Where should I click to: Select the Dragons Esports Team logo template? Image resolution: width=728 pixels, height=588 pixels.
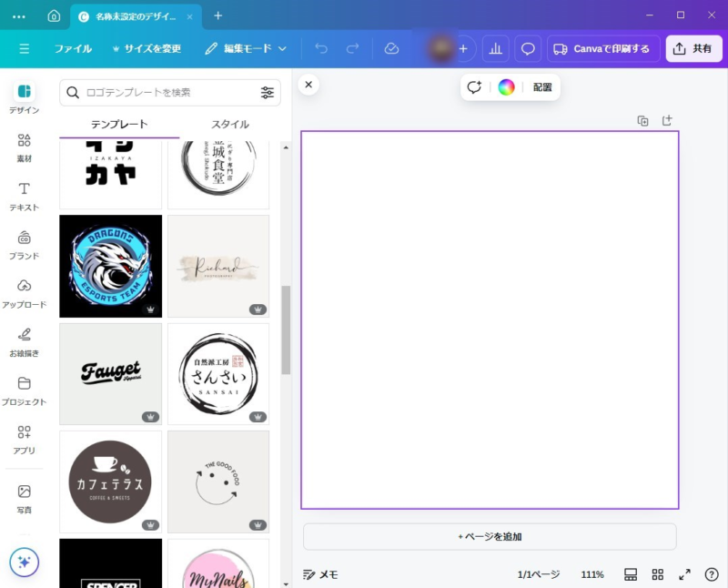pyautogui.click(x=110, y=266)
